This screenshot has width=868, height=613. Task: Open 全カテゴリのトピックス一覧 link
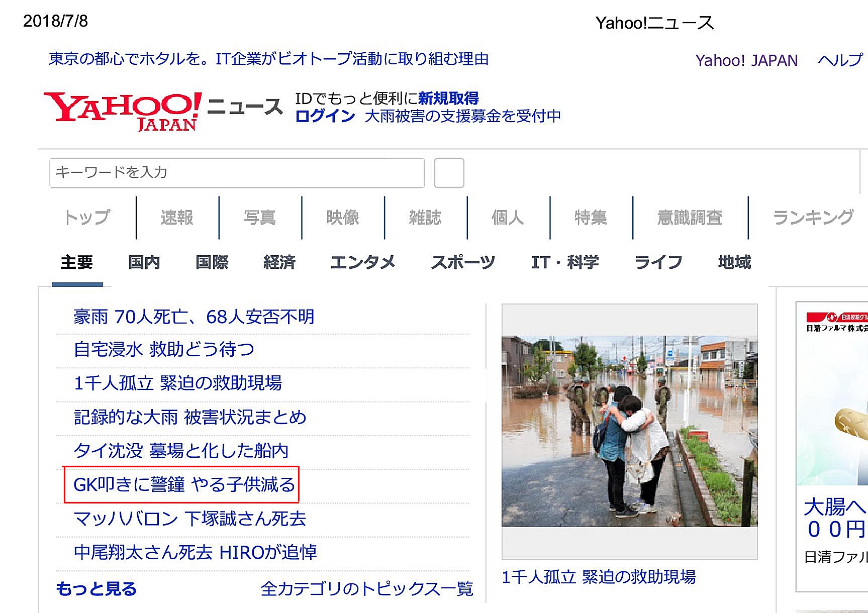367,589
